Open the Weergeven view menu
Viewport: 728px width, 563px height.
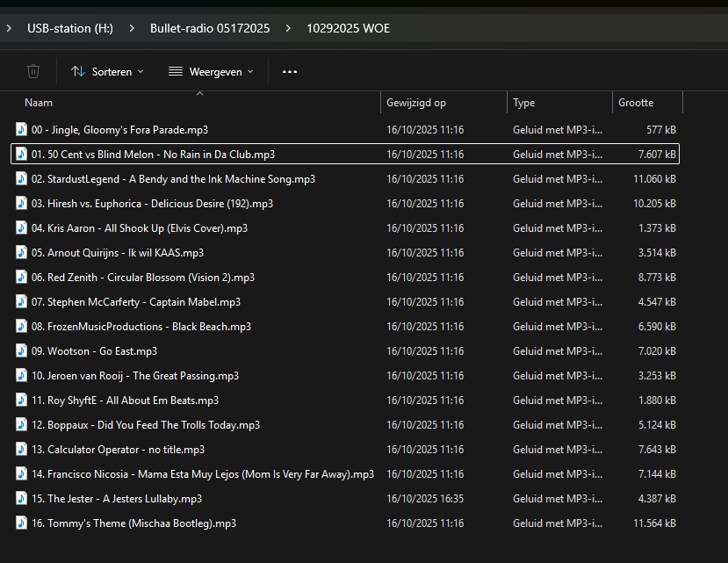coord(212,71)
